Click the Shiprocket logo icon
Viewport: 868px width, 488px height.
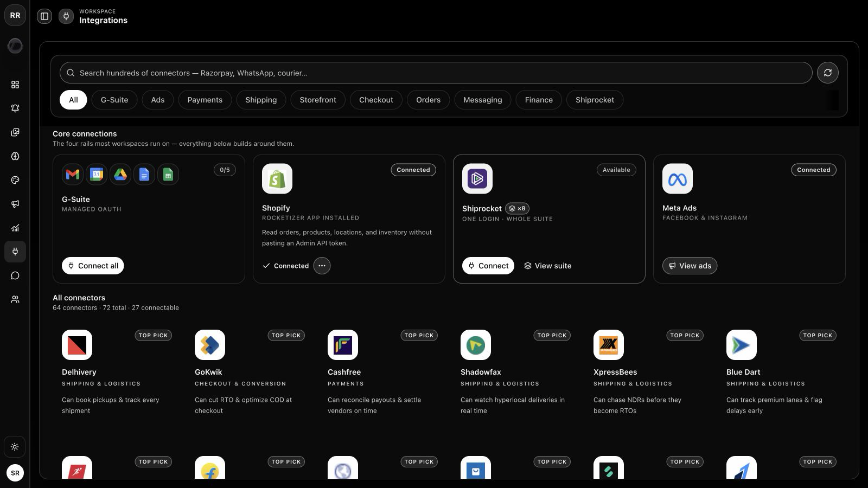[477, 179]
